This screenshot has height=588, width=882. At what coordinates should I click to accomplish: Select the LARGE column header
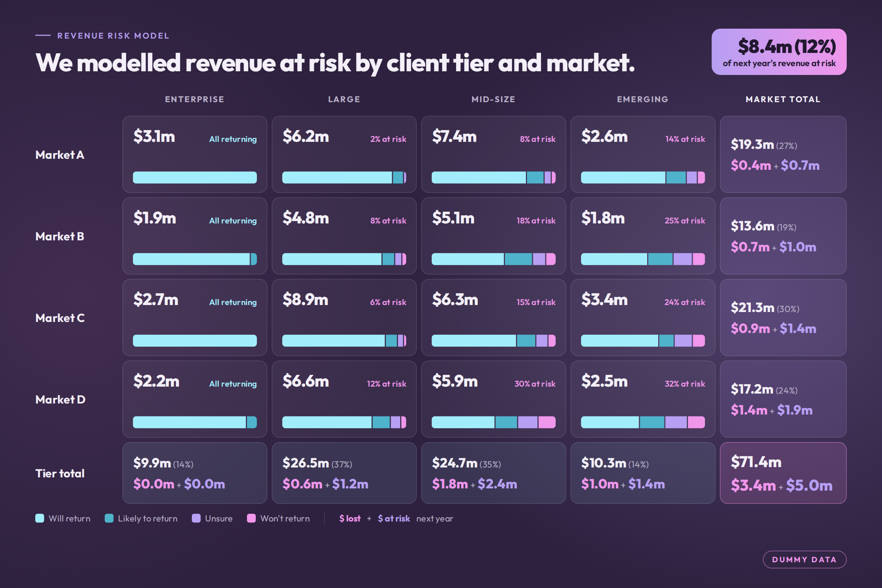coord(344,99)
